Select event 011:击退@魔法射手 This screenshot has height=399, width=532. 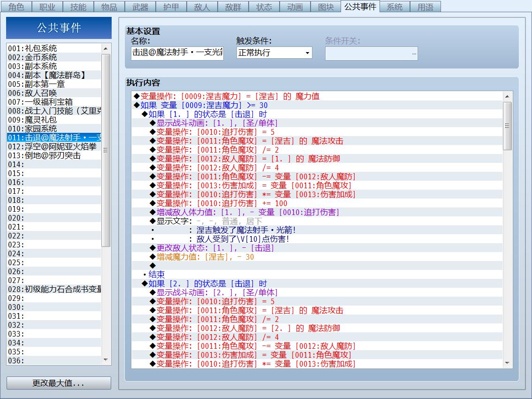tap(54, 138)
